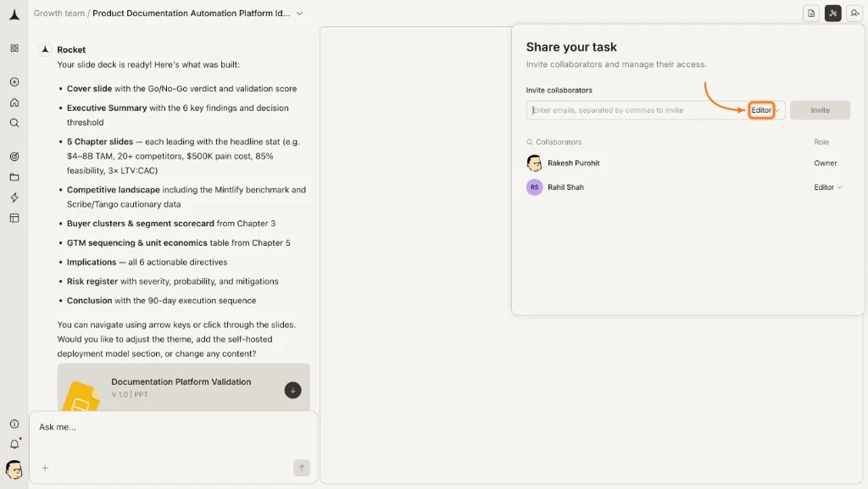Image resolution: width=868 pixels, height=489 pixels.
Task: Expand the task title breadcrumb chevron
Action: click(298, 14)
